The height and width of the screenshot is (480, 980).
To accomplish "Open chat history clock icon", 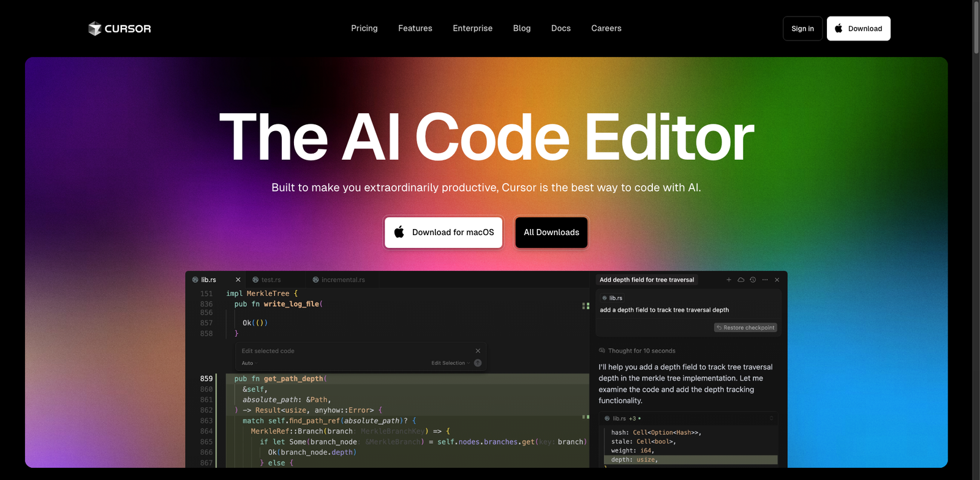I will [x=753, y=280].
